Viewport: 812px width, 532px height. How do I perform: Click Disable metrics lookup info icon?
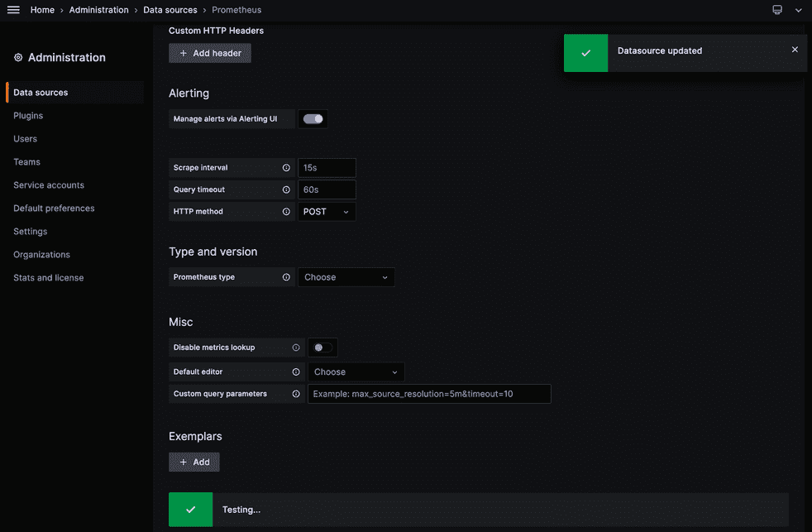tap(296, 347)
